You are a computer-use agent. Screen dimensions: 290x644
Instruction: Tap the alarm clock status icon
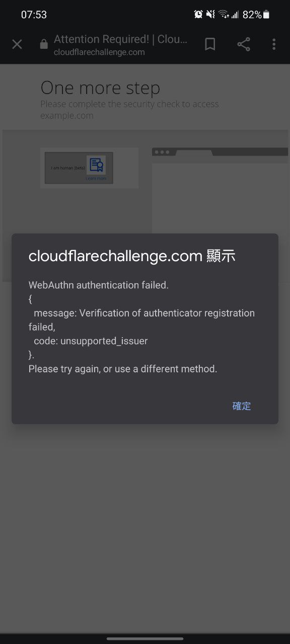[198, 15]
